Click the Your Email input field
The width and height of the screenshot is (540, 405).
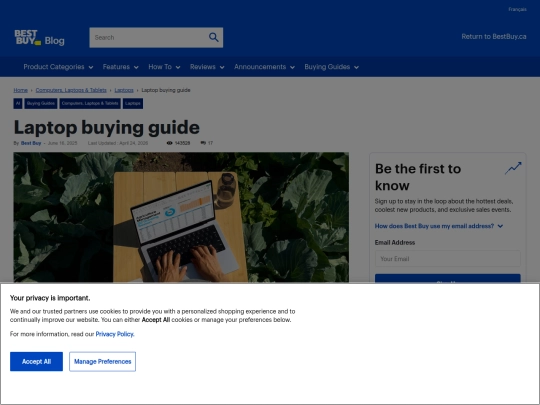click(x=448, y=259)
